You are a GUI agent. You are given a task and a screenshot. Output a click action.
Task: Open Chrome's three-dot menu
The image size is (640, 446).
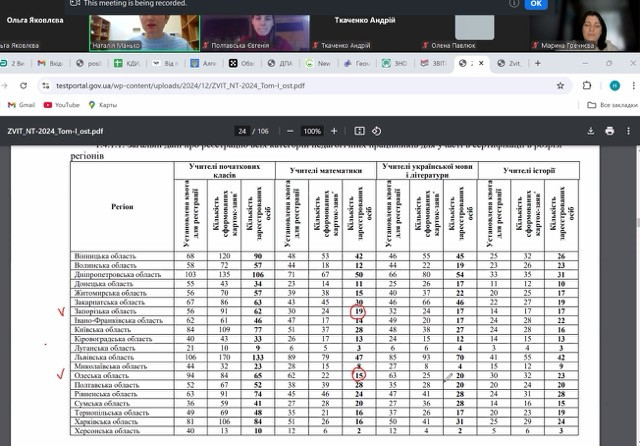coord(633,86)
